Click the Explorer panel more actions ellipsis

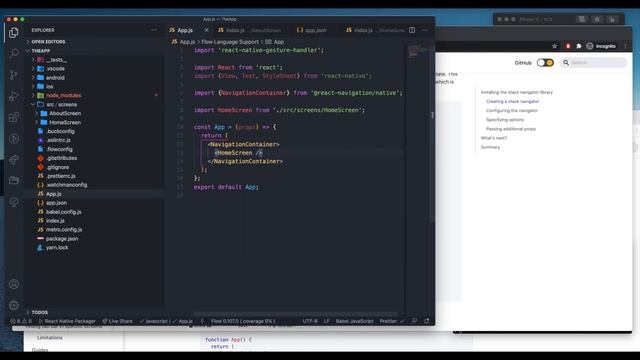[x=154, y=30]
